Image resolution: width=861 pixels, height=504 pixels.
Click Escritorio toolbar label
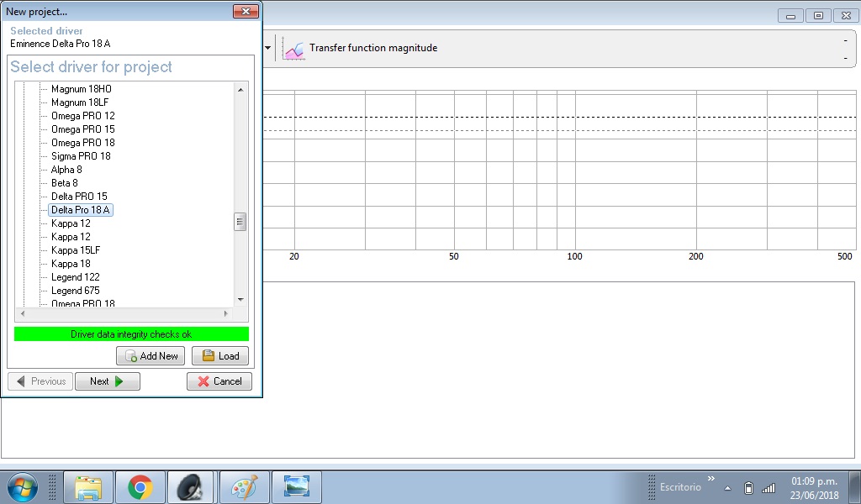680,487
